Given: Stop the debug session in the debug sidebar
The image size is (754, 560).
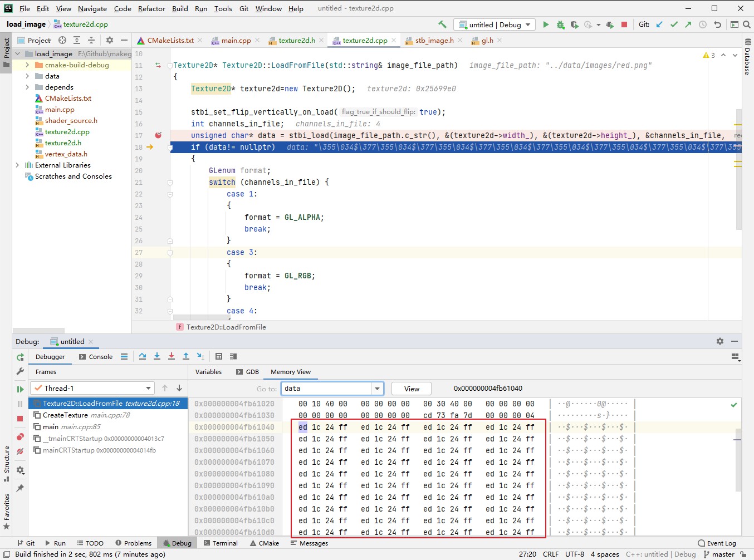Looking at the screenshot, I should coord(20,418).
